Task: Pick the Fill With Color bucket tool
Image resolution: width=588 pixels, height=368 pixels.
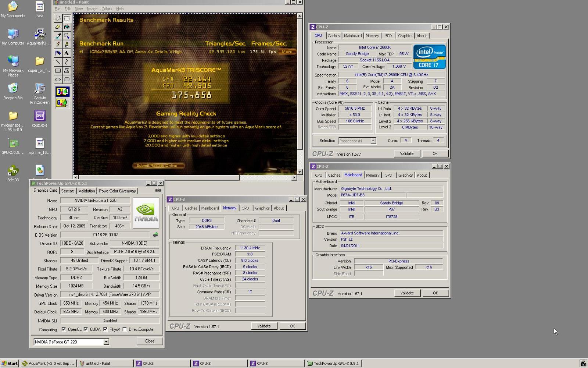Action: pos(67,27)
